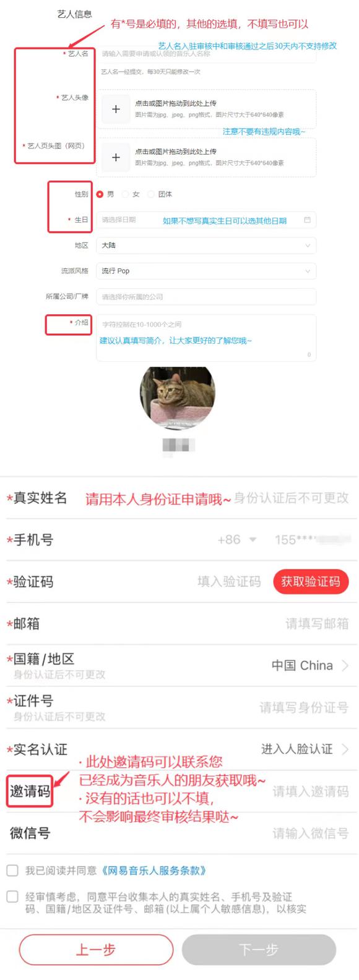The image size is (359, 980).
Task: Open the calendar icon in 生日 field
Action: point(308,219)
